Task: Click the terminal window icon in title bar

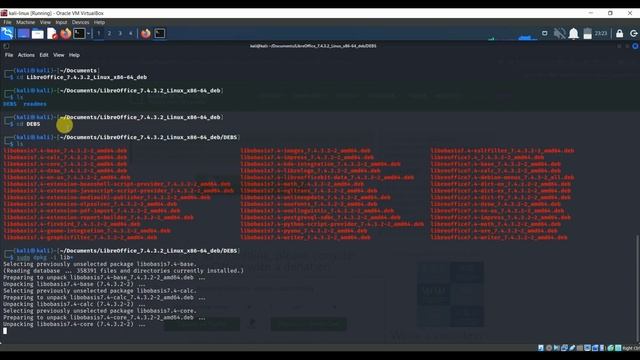Action: 6,46
